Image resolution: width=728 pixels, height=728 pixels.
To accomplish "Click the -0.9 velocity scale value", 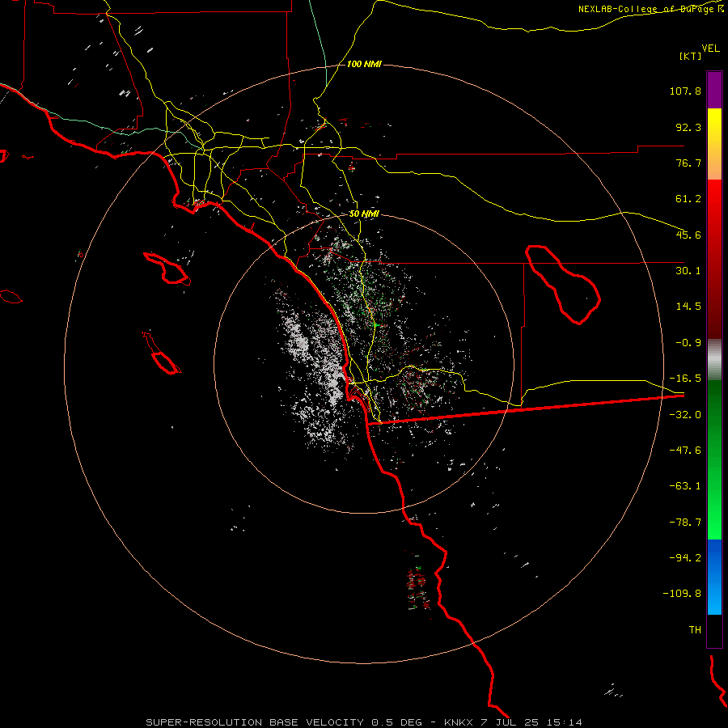I will [688, 343].
